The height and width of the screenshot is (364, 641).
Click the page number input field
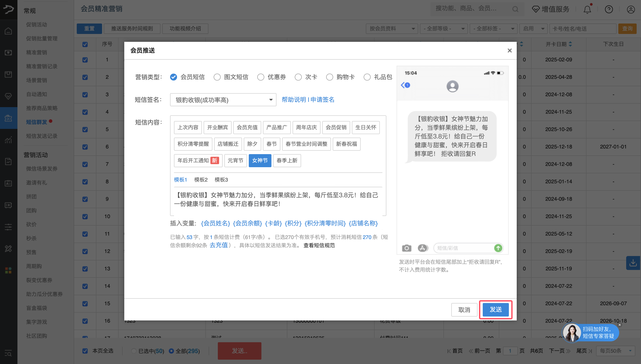pos(510,351)
